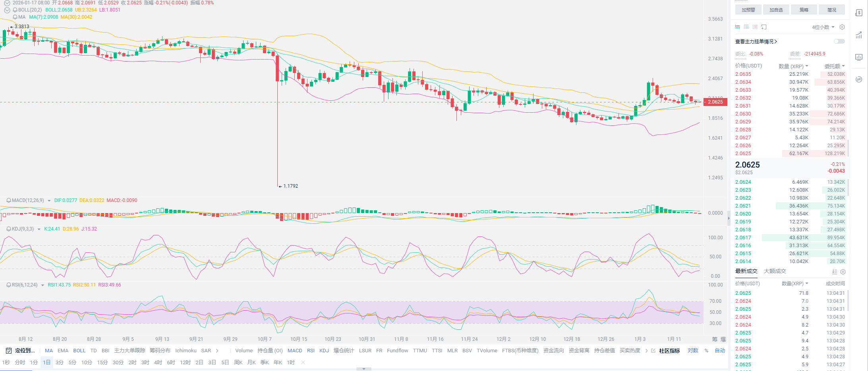Click the dollar wallet icon in right sidebar
This screenshot has height=371, width=868.
858,13
